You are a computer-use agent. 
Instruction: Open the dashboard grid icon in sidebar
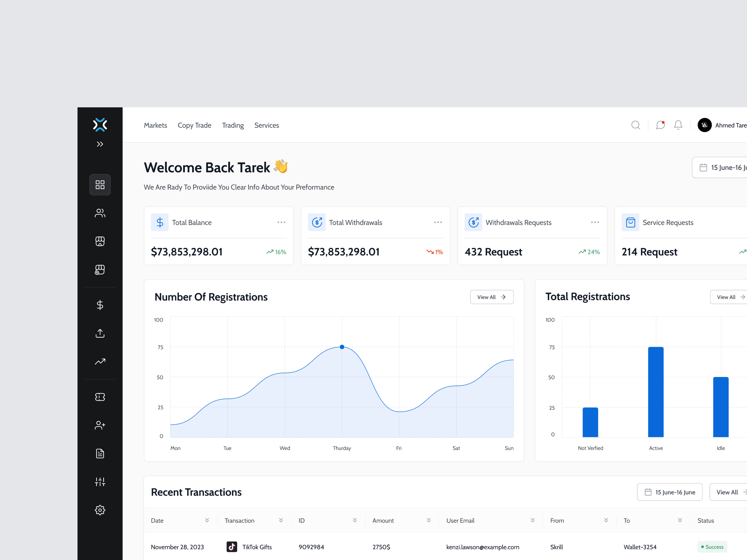100,185
